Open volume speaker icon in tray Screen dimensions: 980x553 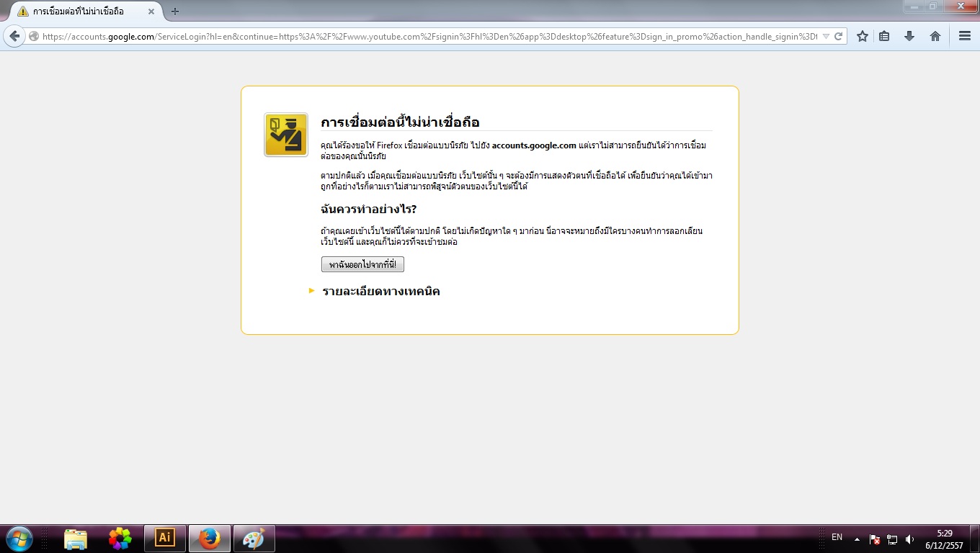[909, 539]
